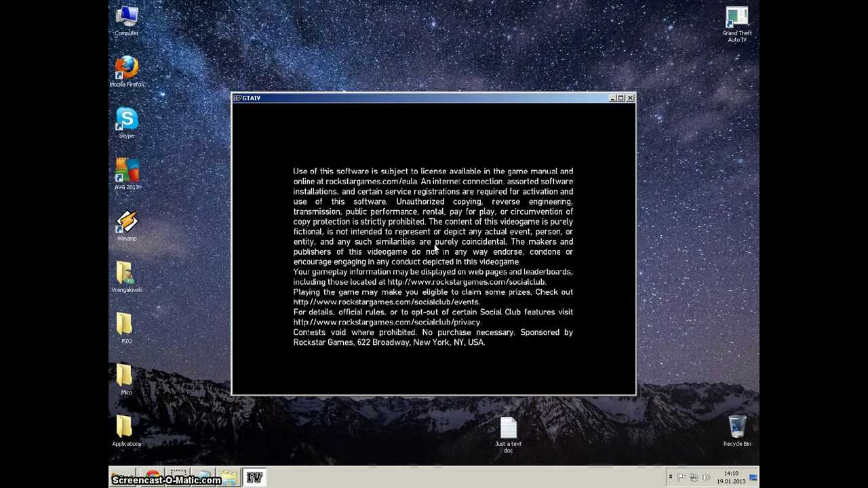Open the Action Center flag icon

682,477
